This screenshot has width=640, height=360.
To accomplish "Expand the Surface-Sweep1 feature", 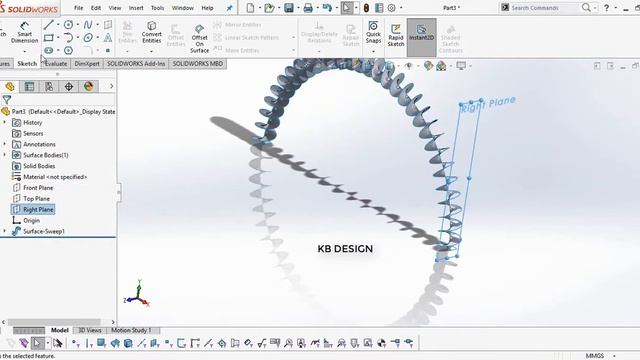I will tap(4, 231).
